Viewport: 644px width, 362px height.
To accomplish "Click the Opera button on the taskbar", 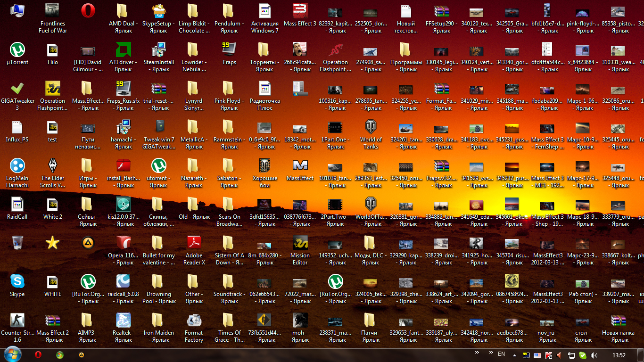I will point(38,355).
